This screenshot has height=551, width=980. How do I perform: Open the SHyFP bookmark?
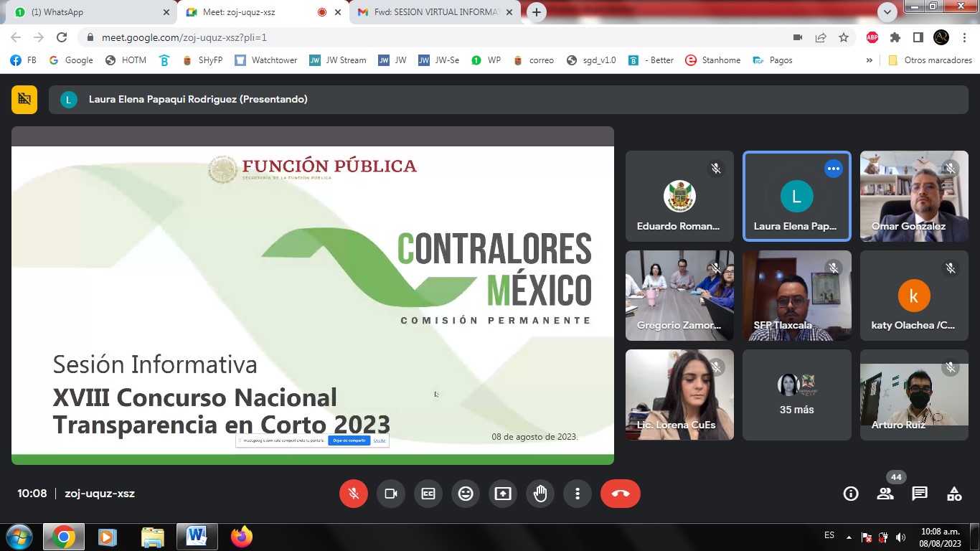pyautogui.click(x=202, y=60)
